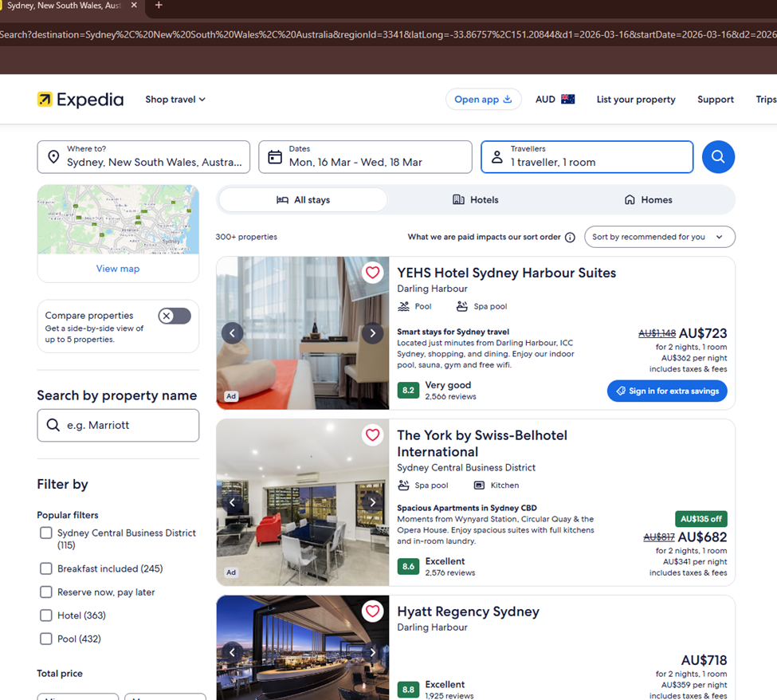777x700 pixels.
Task: Check the Hotel (363) filter
Action: coord(46,615)
